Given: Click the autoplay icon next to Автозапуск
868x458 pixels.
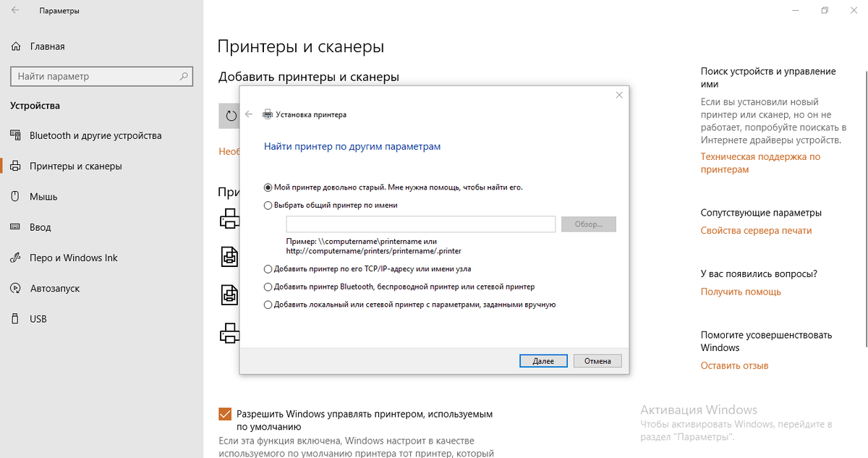Looking at the screenshot, I should tap(16, 288).
